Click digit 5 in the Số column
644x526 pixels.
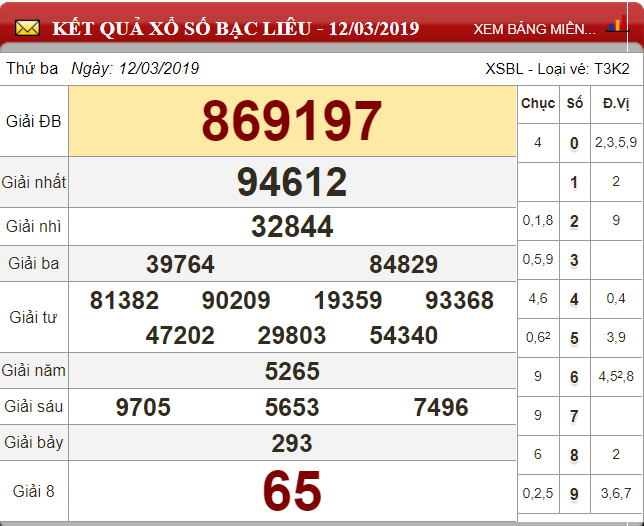tap(575, 338)
